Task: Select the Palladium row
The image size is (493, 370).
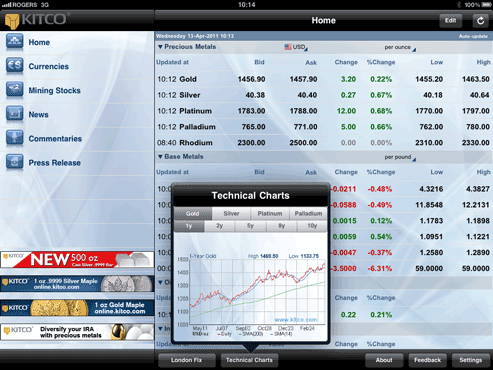Action: [324, 127]
